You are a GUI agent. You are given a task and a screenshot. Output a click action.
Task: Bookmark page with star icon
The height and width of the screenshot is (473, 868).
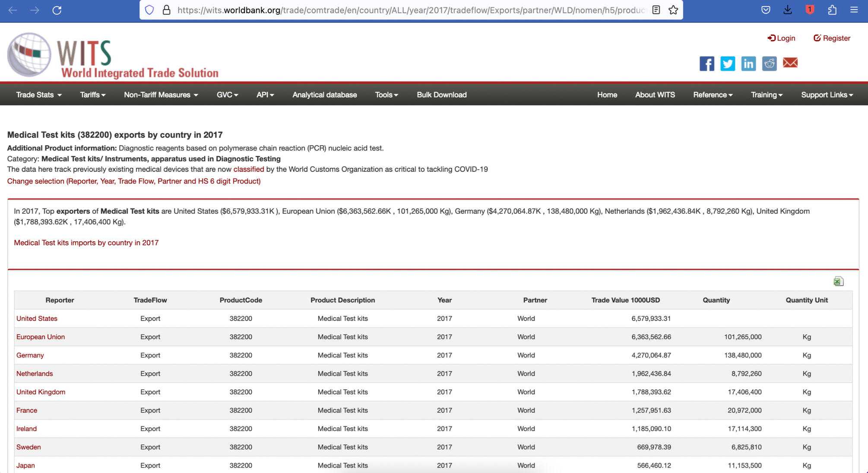click(673, 10)
